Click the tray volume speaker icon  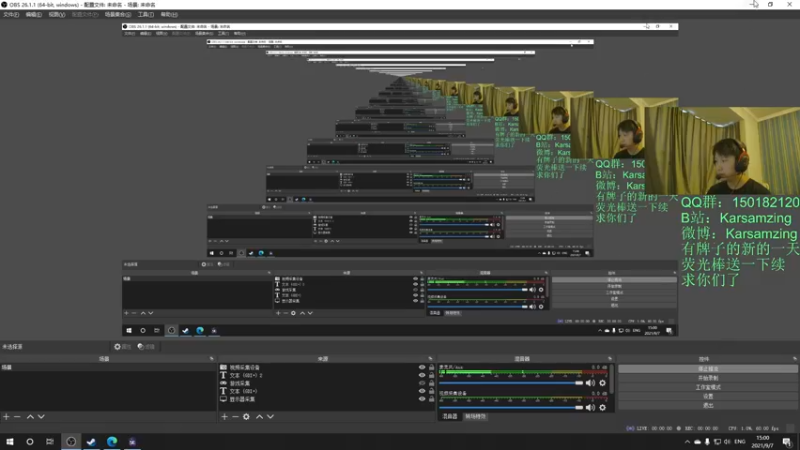727,442
